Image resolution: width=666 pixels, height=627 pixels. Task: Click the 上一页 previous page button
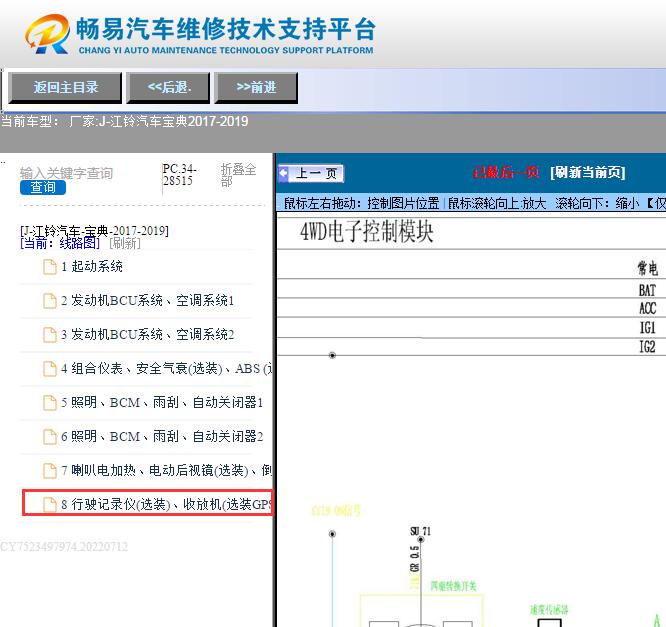click(x=311, y=173)
